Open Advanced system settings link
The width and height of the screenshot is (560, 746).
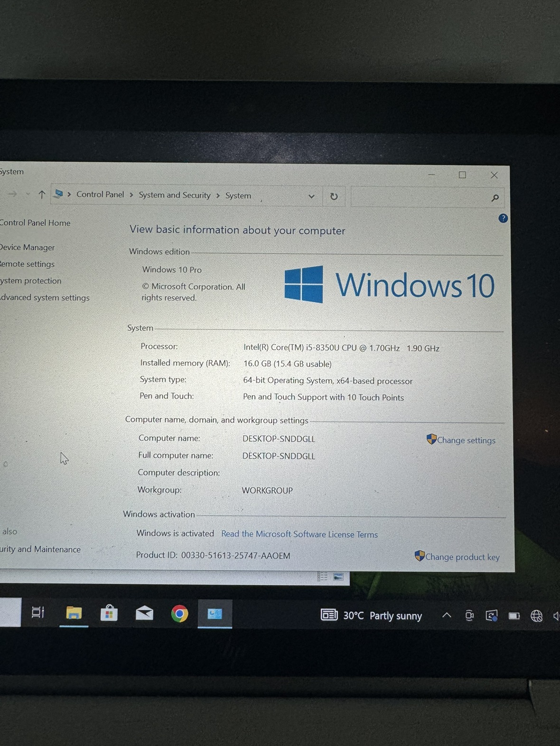45,298
